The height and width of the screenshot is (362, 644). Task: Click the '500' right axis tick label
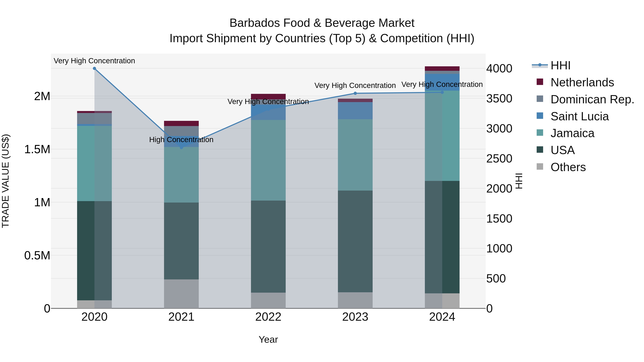pyautogui.click(x=496, y=279)
